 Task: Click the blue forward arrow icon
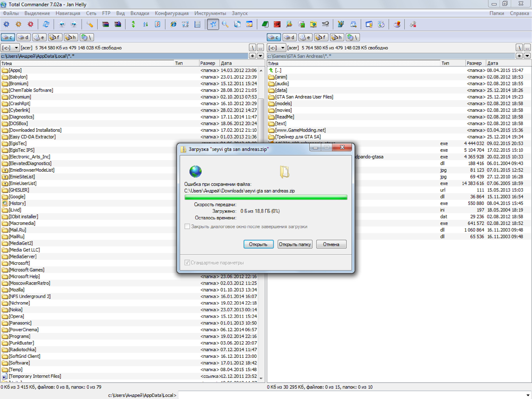pyautogui.click(x=74, y=24)
